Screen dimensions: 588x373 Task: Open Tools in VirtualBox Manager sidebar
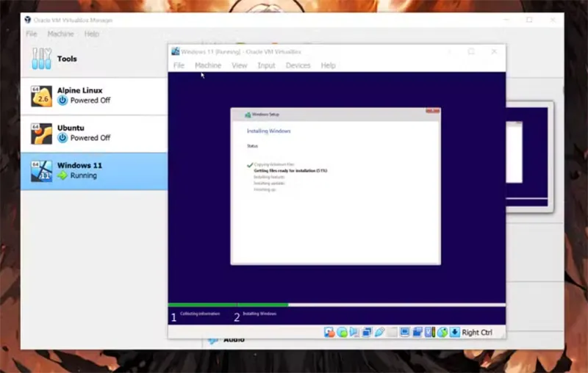tap(94, 59)
